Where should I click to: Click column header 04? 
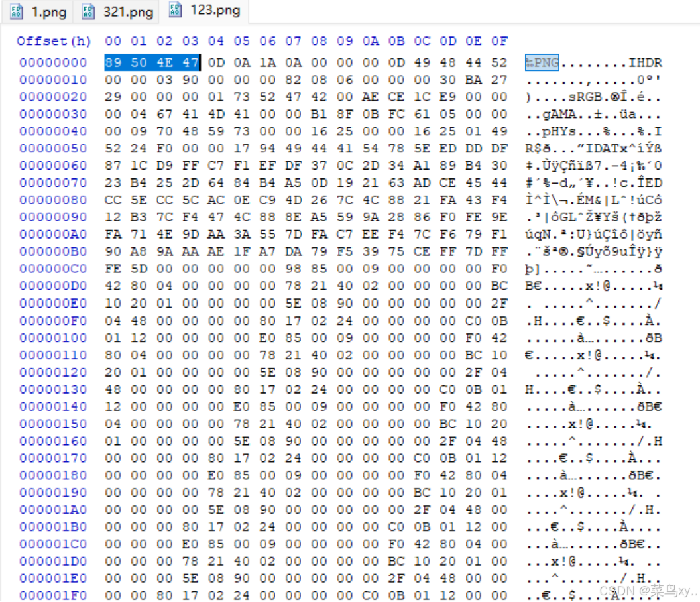pos(216,41)
